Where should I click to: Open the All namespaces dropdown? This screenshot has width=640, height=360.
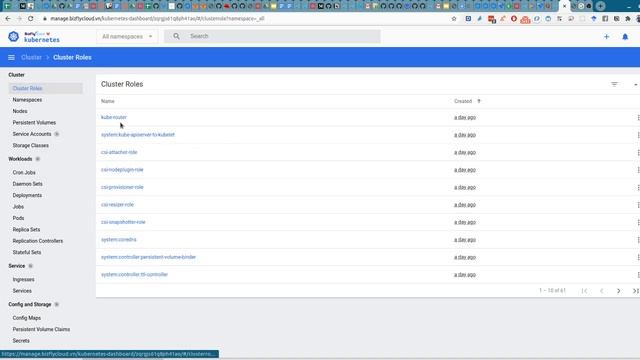click(127, 36)
